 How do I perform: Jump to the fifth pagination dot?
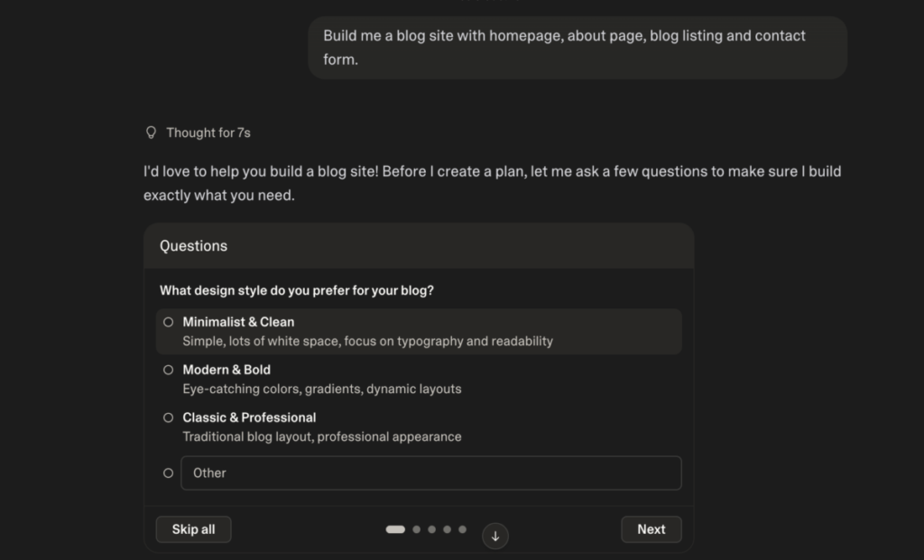(463, 529)
